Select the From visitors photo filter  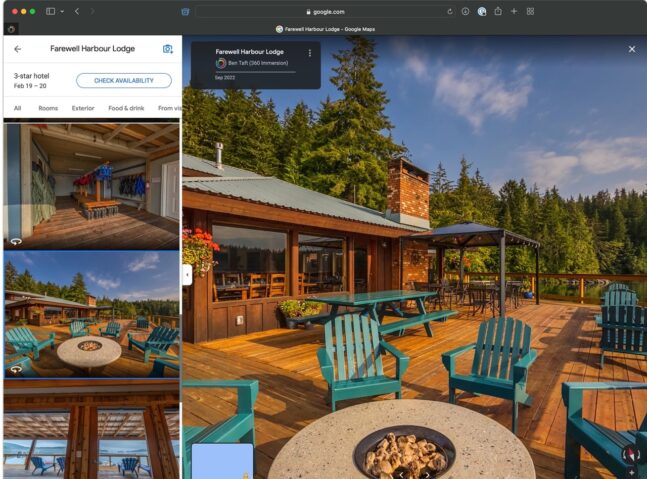click(169, 108)
